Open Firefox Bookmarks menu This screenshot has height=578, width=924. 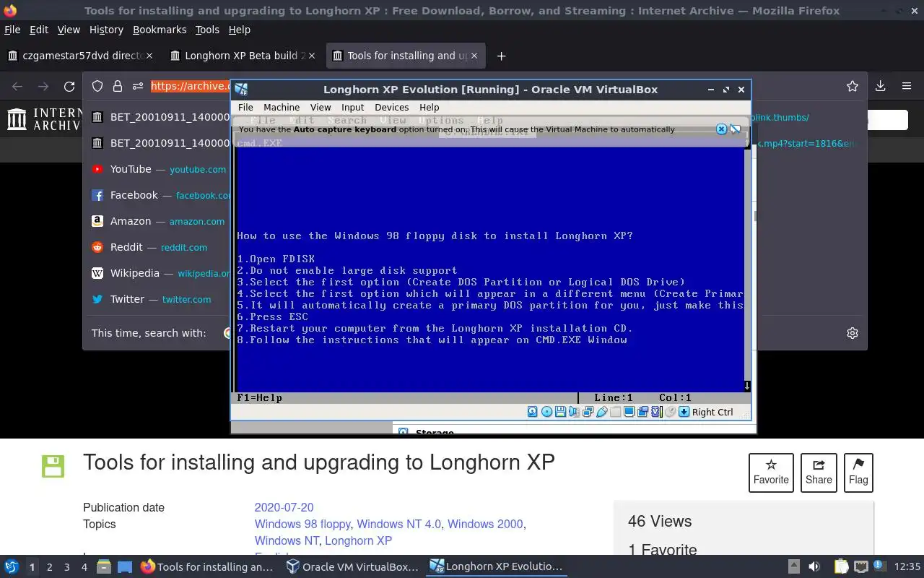(160, 30)
